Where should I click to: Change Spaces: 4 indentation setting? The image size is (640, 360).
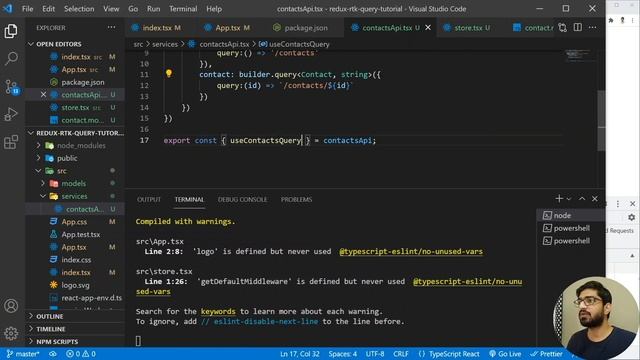pos(342,354)
